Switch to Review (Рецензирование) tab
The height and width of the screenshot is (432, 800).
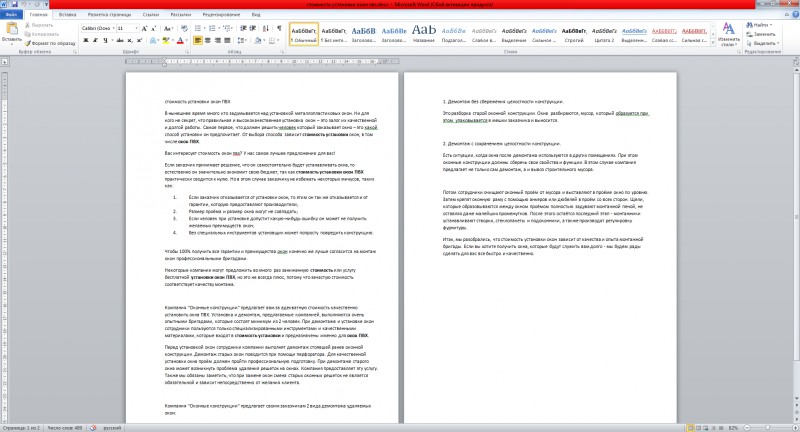tap(221, 15)
